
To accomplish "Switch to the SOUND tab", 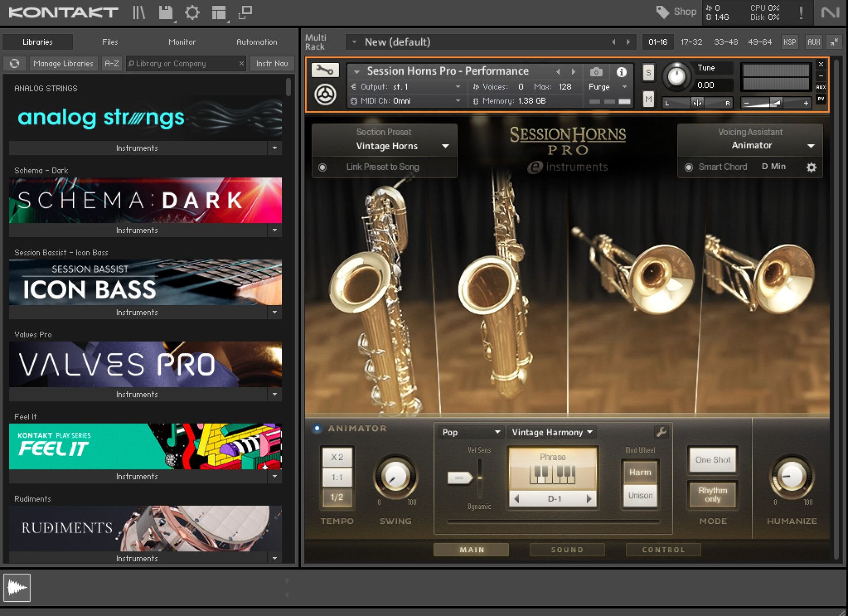I will (567, 549).
